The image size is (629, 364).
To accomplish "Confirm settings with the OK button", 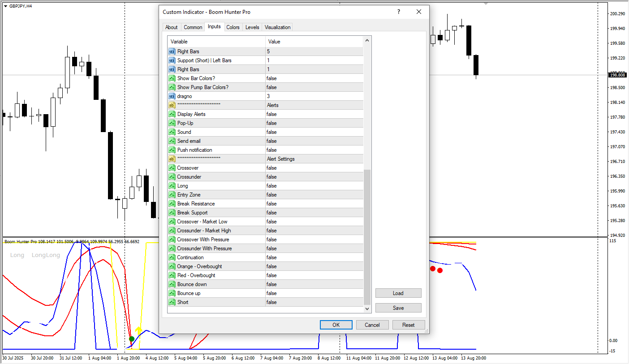I will pyautogui.click(x=336, y=325).
